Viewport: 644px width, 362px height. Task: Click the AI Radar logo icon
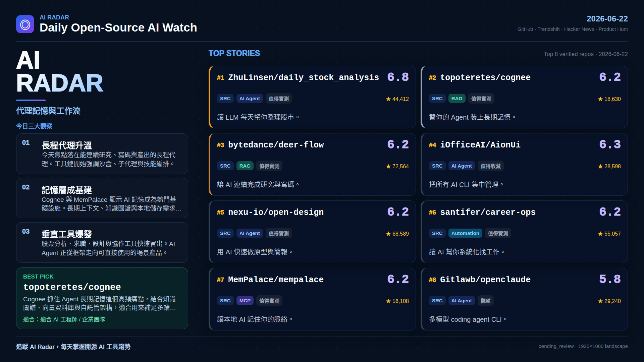click(x=25, y=24)
